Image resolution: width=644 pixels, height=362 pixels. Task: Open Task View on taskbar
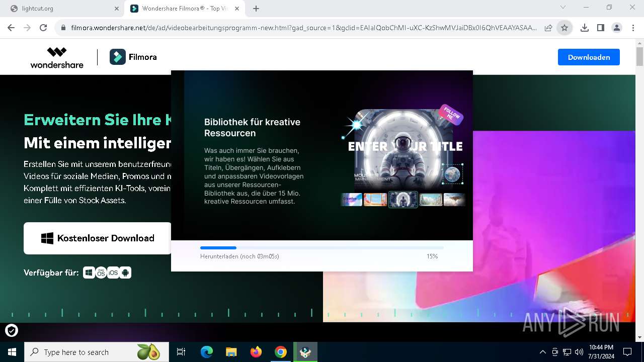pyautogui.click(x=181, y=352)
